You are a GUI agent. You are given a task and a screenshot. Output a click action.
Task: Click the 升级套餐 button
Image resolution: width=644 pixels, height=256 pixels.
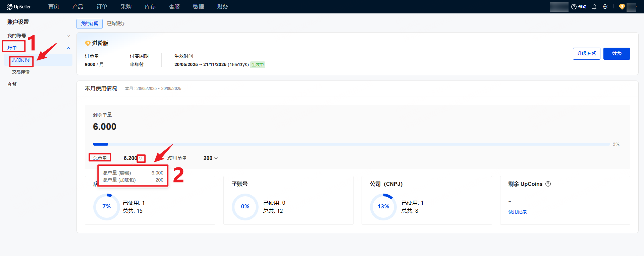[587, 54]
